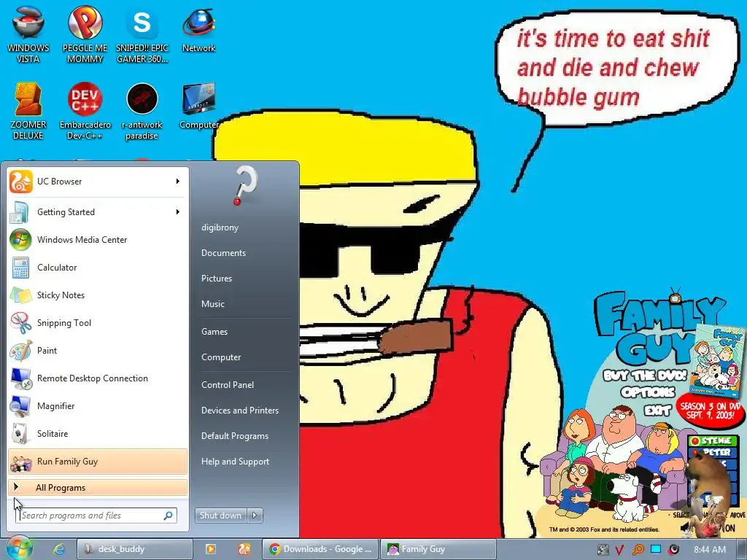This screenshot has height=560, width=747.
Task: Open Computer in Start menu right pane
Action: coord(221,357)
